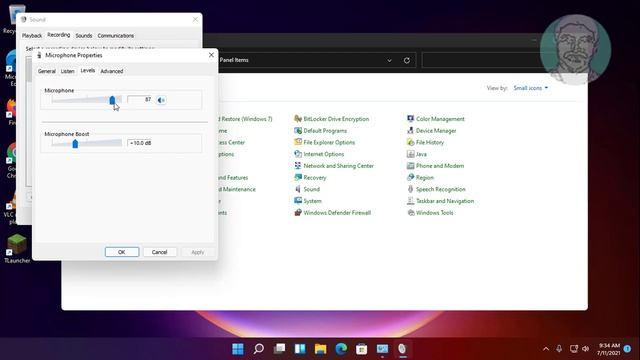Open File Explorer from the taskbar
The image size is (640, 360).
click(320, 349)
